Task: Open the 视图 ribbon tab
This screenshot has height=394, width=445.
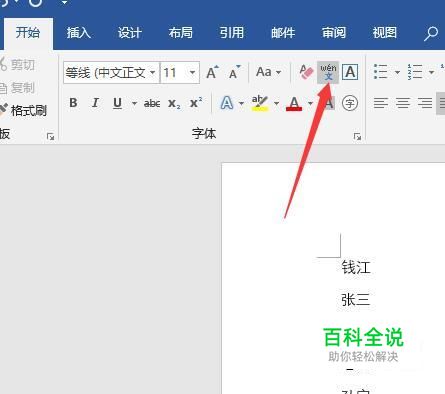Action: pyautogui.click(x=385, y=33)
